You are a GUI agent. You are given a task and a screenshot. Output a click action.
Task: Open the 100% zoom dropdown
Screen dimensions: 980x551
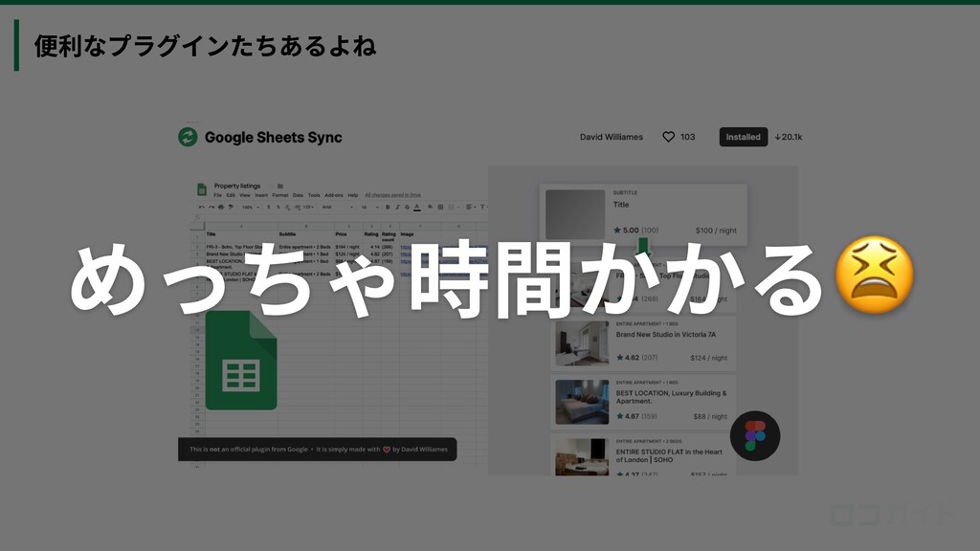coord(251,207)
